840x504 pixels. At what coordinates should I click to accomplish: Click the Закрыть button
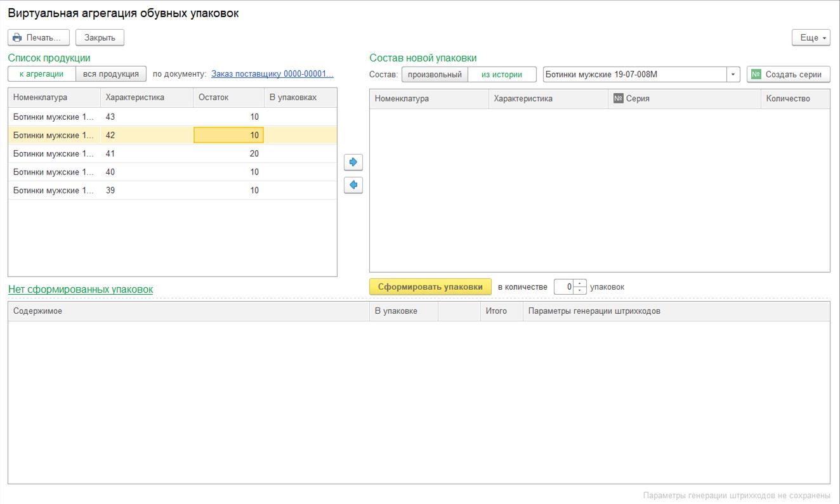pos(100,38)
